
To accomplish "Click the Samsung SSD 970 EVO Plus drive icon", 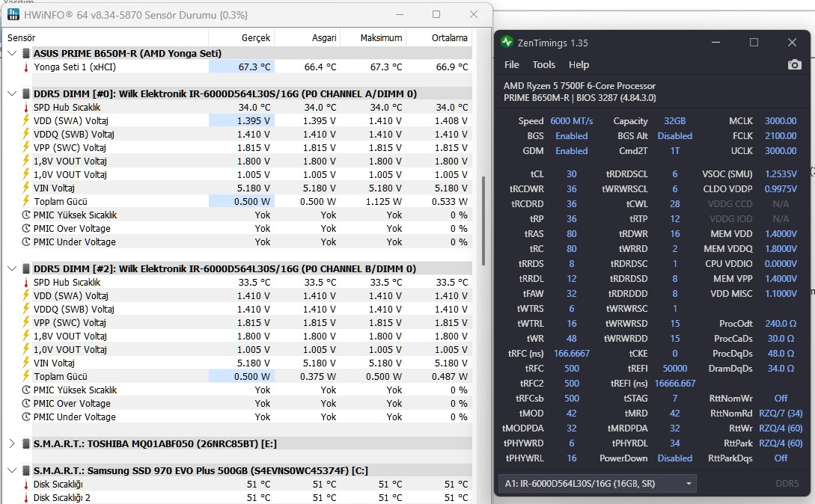I will click(26, 471).
